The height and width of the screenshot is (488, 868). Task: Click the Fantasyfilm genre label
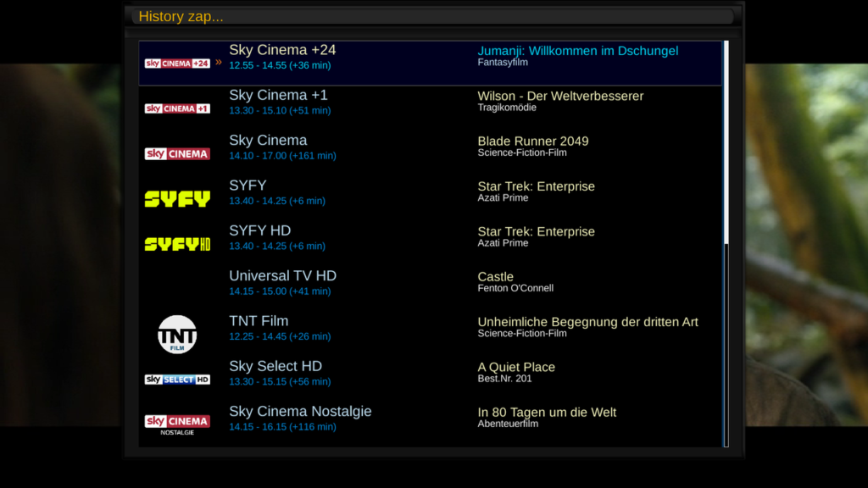pyautogui.click(x=503, y=63)
